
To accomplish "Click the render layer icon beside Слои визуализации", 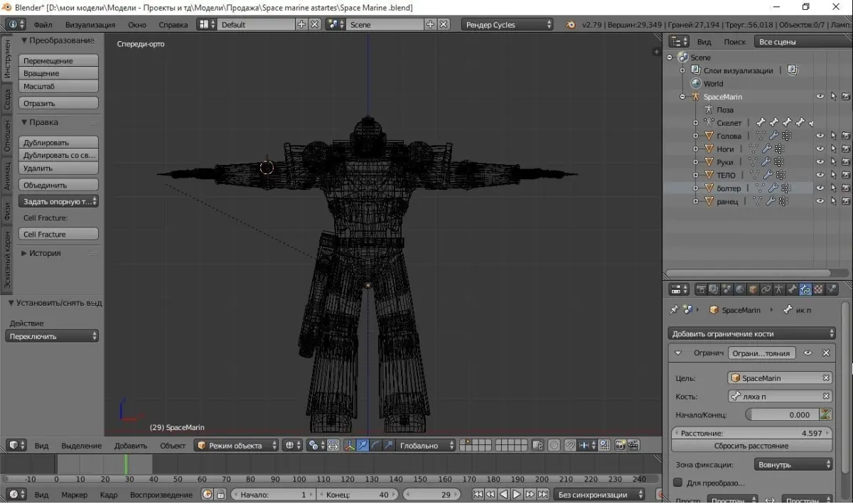I will [793, 70].
